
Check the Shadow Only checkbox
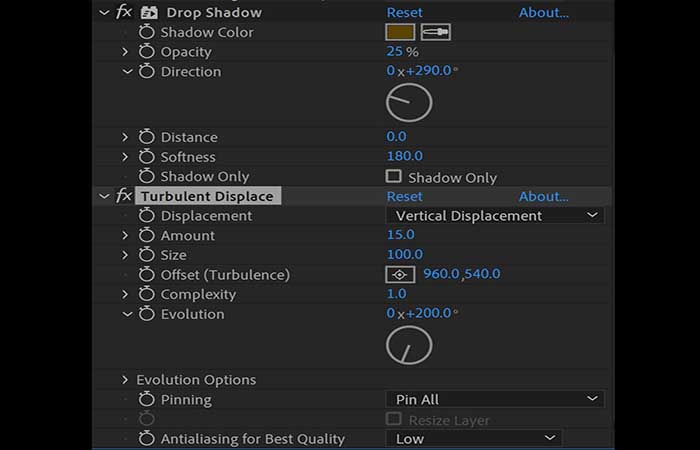click(393, 176)
